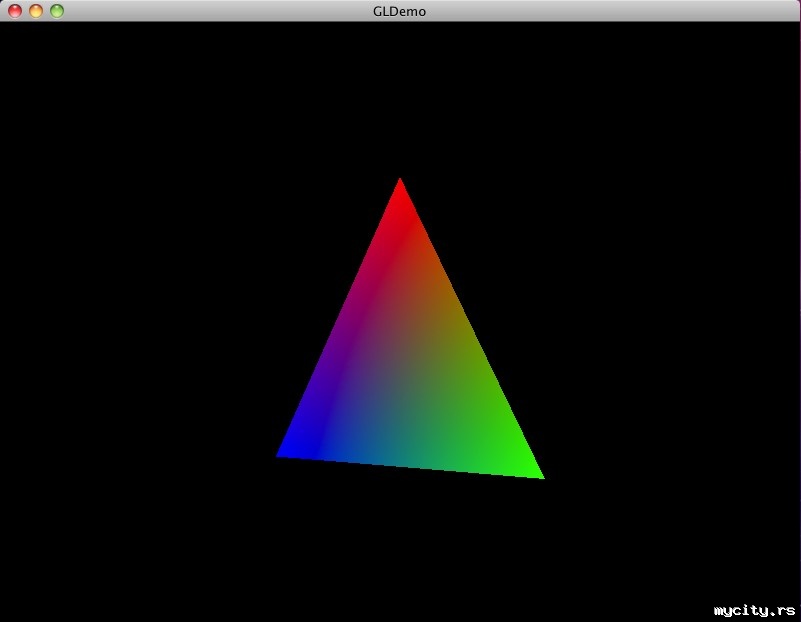Zoom the GLDemo window with green button
801x622 pixels.
(57, 11)
